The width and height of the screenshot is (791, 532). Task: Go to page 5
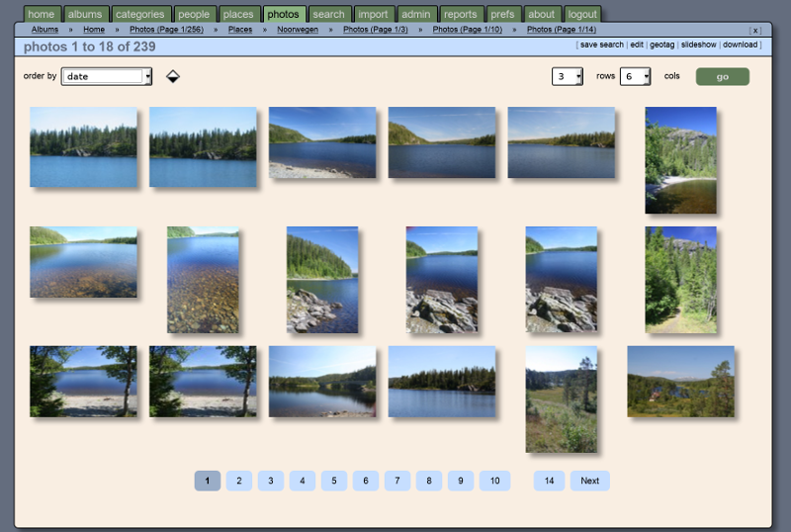tap(334, 481)
